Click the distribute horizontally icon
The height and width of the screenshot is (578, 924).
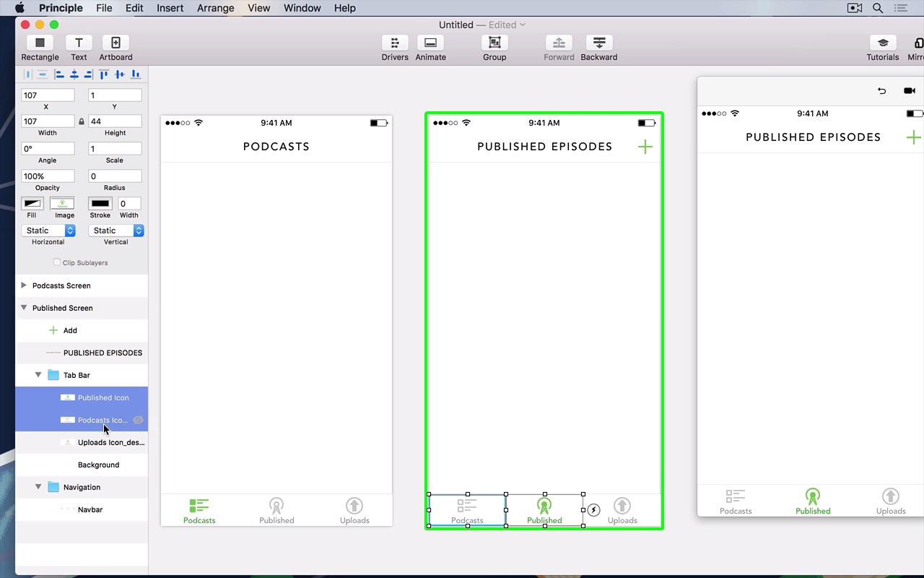[x=28, y=74]
